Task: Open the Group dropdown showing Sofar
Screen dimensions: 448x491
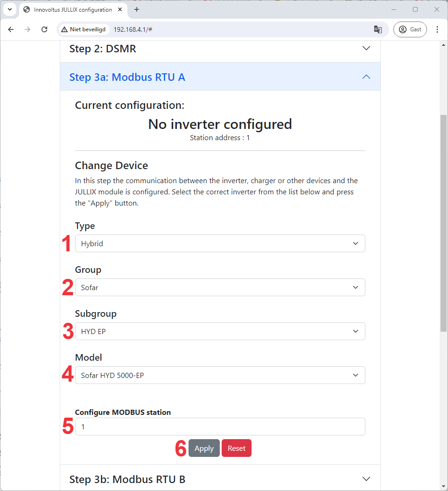Action: coord(220,287)
